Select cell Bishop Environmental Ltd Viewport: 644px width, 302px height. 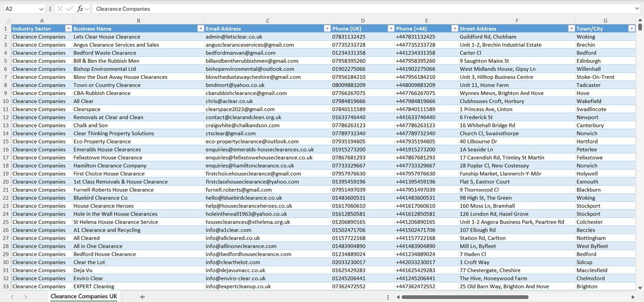pos(139,69)
